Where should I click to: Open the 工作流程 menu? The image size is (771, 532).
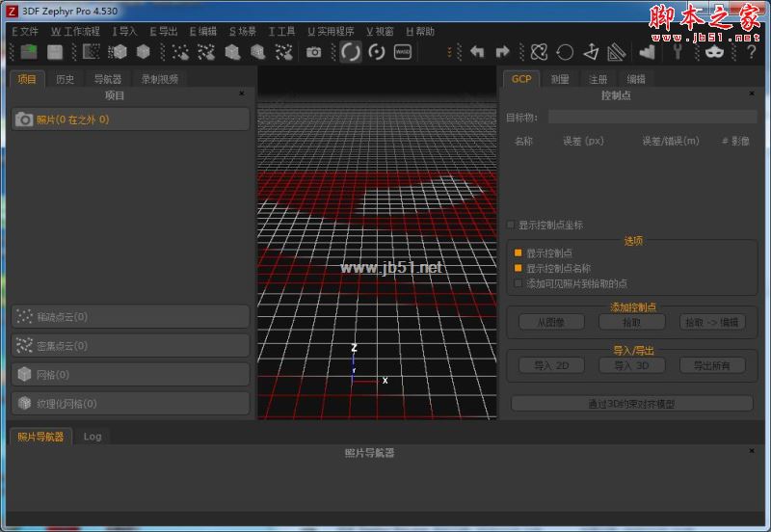(x=75, y=32)
